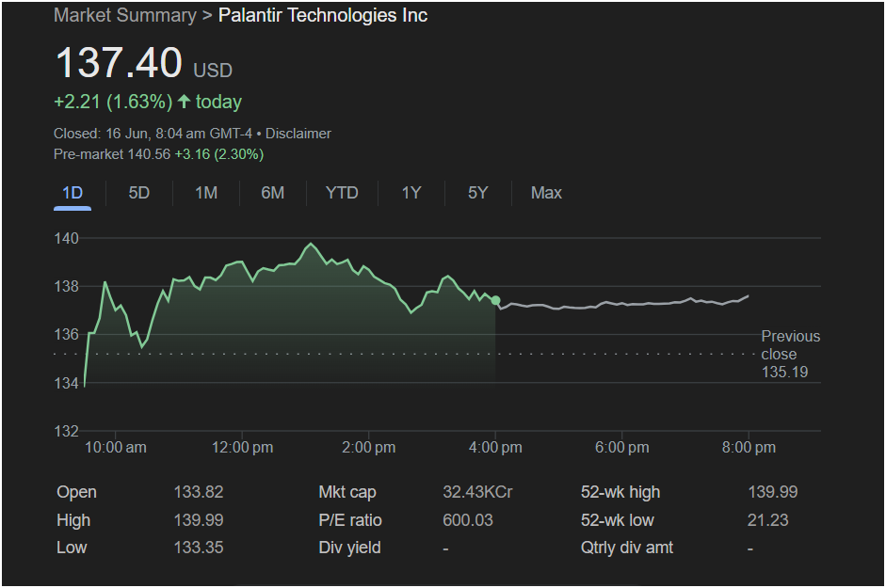
Task: Click the Market Summary breadcrumb link
Action: (125, 15)
